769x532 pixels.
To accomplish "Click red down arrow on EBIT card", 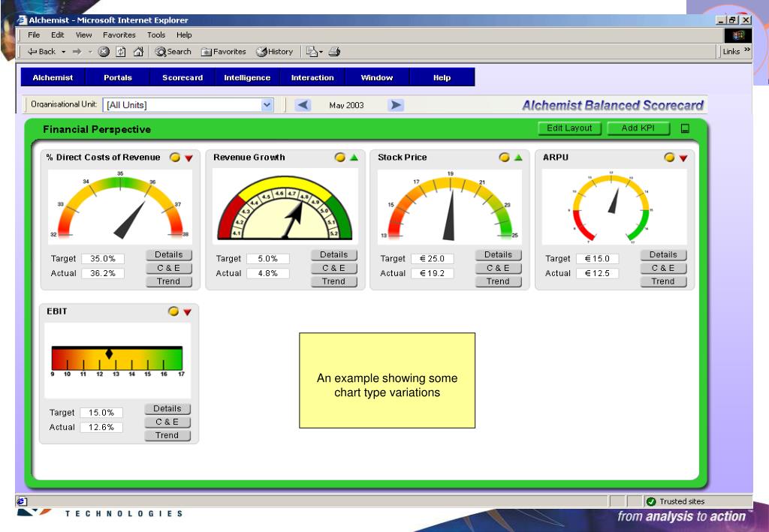I will tap(187, 311).
